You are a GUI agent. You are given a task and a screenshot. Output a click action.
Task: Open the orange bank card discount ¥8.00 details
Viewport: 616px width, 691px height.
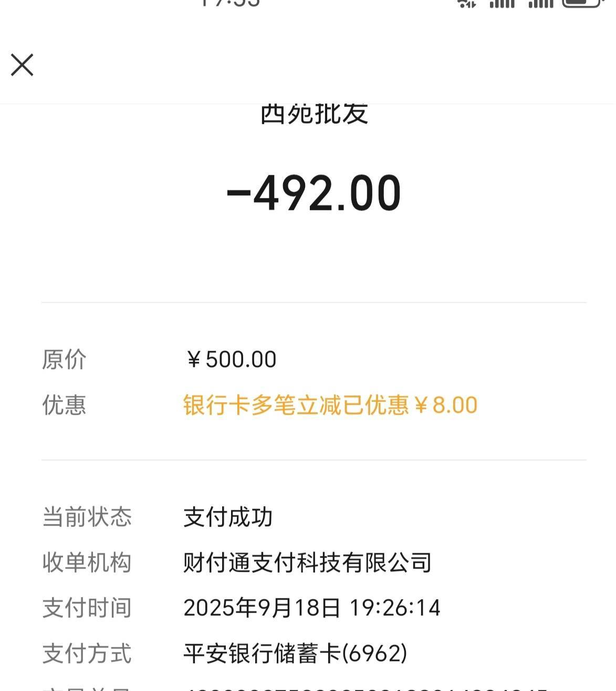(x=330, y=405)
